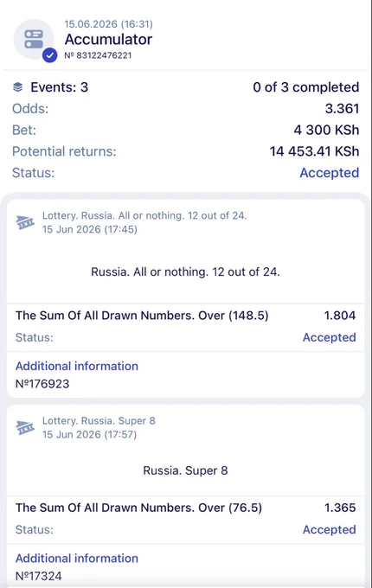Click Accepted status under Over (76.5)
The height and width of the screenshot is (588, 372).
tap(330, 529)
